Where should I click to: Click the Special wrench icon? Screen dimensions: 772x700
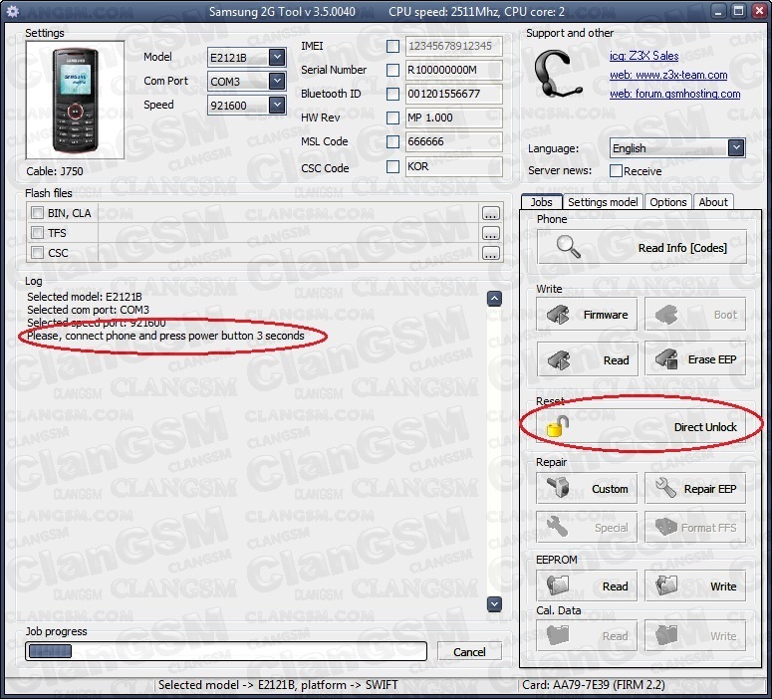point(558,527)
